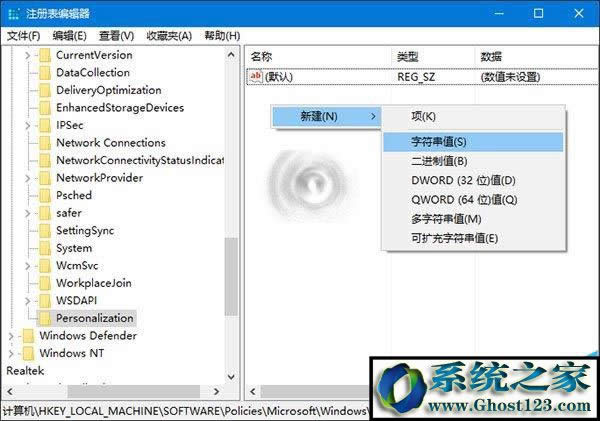600x421 pixels.
Task: Click the ab string icon for (默认) value
Action: coord(255,76)
